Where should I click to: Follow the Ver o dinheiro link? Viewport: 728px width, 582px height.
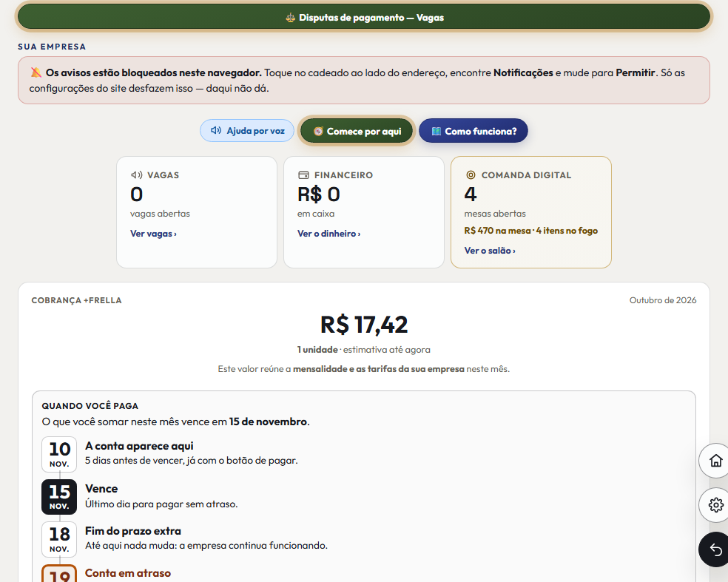click(328, 234)
